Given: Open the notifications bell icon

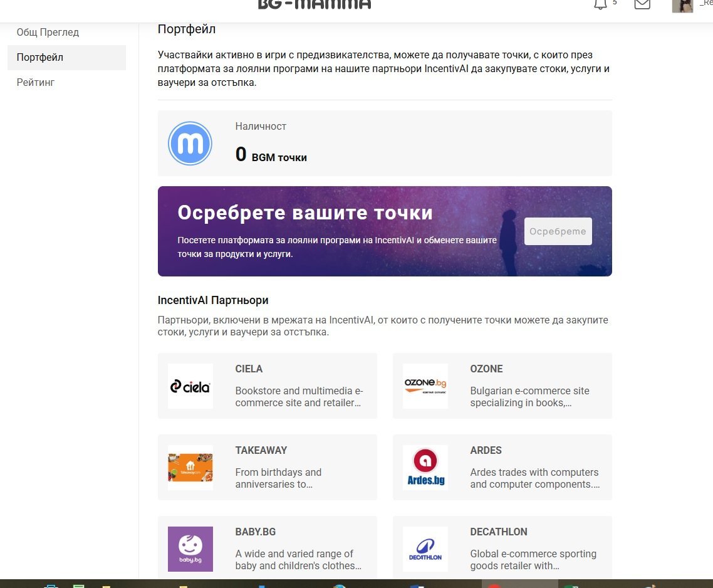Looking at the screenshot, I should (600, 4).
